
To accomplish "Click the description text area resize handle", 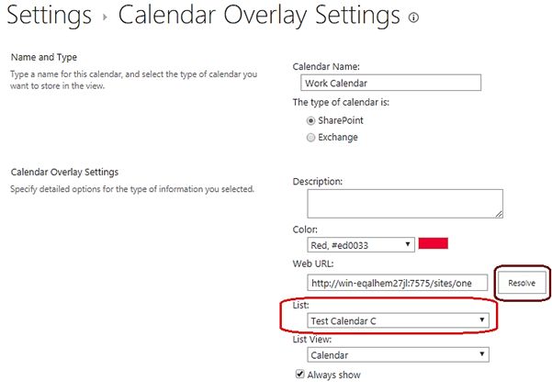I will pos(499,214).
